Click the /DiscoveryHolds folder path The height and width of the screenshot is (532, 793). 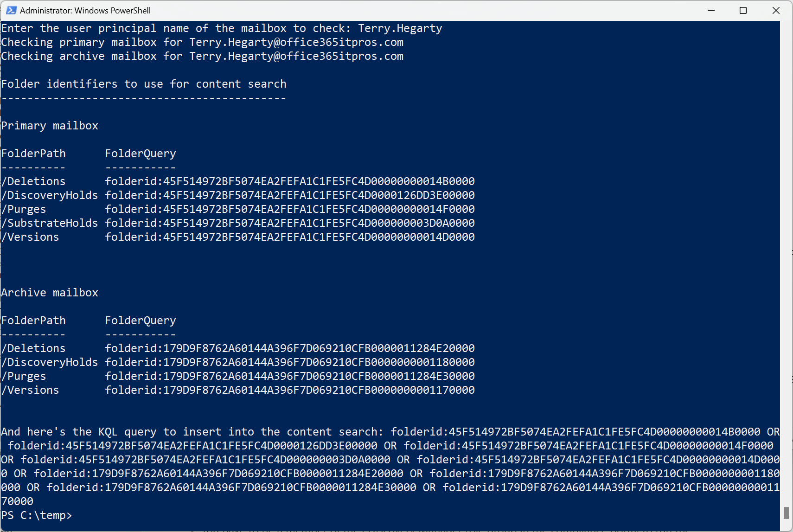pos(49,195)
